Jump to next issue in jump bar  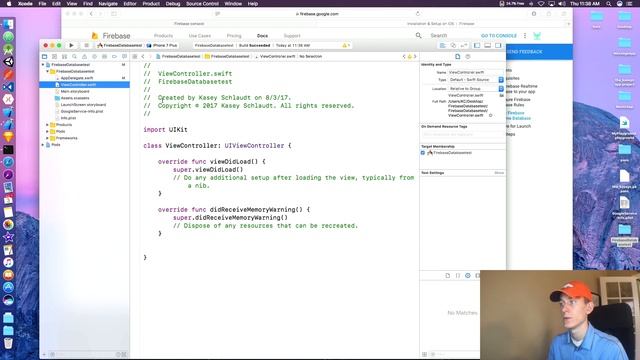415,56
